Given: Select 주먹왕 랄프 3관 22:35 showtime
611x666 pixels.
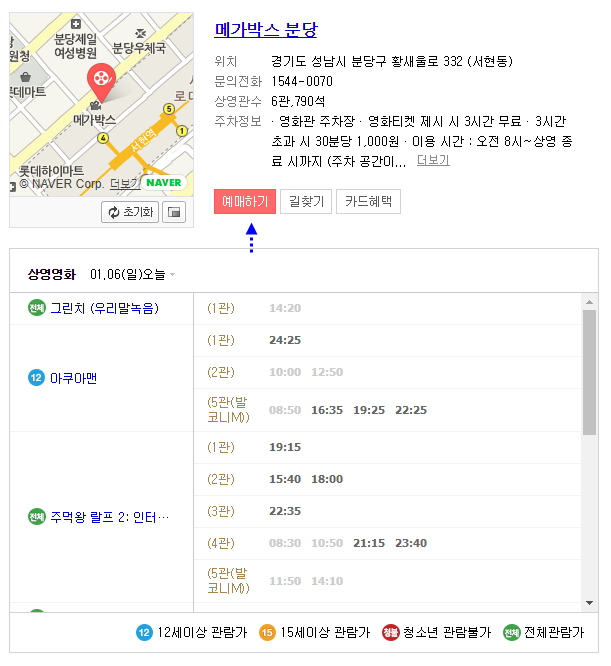Looking at the screenshot, I should pyautogui.click(x=285, y=511).
